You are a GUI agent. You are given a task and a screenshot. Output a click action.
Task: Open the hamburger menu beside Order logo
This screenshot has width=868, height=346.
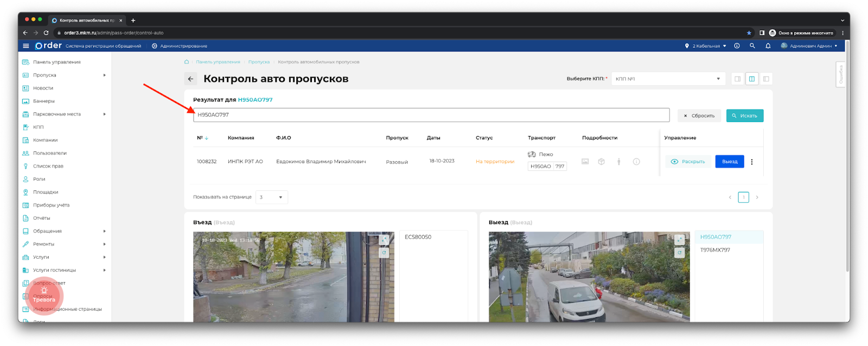(x=25, y=46)
